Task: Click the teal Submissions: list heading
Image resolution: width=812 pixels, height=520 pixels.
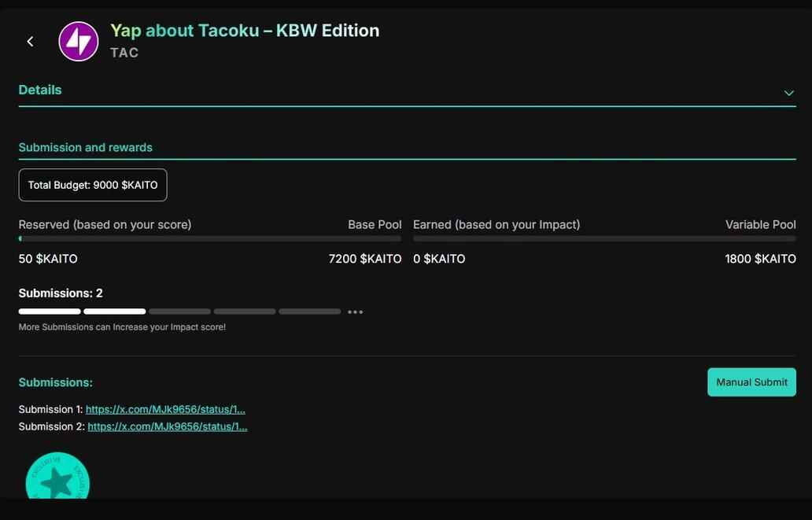Action: coord(55,383)
